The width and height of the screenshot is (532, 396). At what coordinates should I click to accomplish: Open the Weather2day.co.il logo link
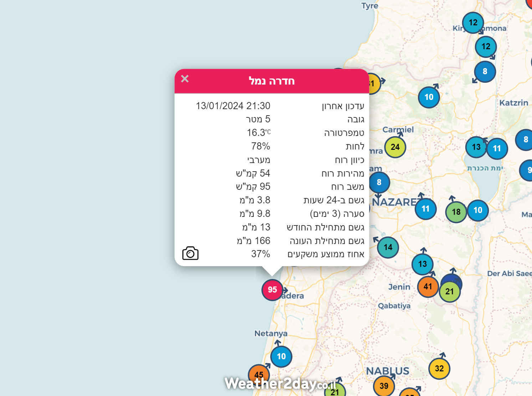pyautogui.click(x=280, y=384)
